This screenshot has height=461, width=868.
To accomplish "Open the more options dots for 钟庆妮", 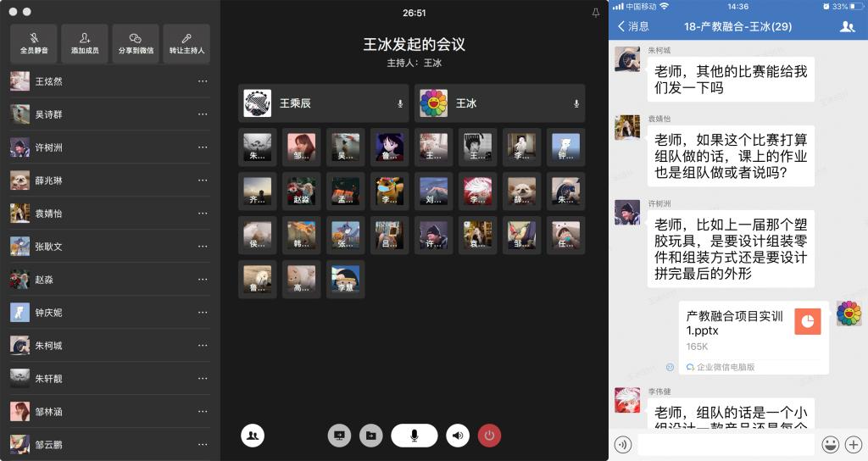I will click(x=203, y=313).
